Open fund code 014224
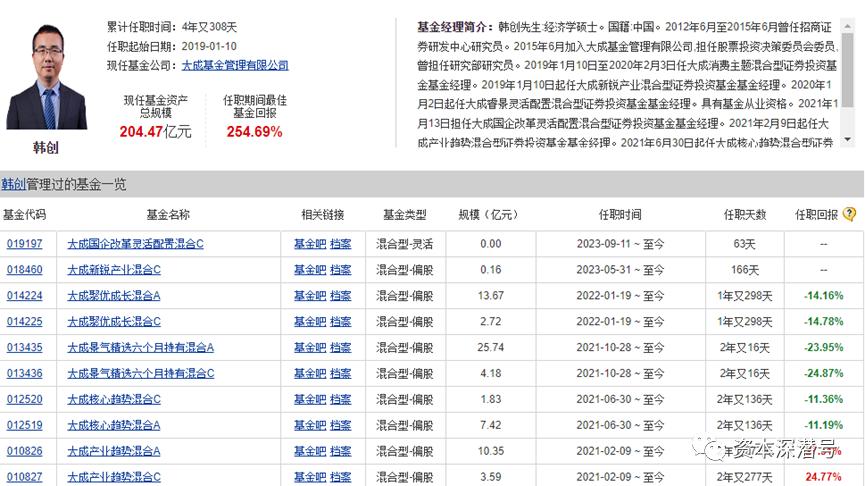The height and width of the screenshot is (486, 865). click(24, 296)
